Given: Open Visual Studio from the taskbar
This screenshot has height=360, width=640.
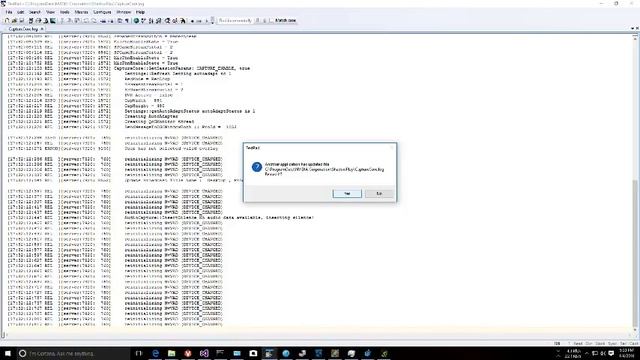Looking at the screenshot, I should pyautogui.click(x=204, y=353).
